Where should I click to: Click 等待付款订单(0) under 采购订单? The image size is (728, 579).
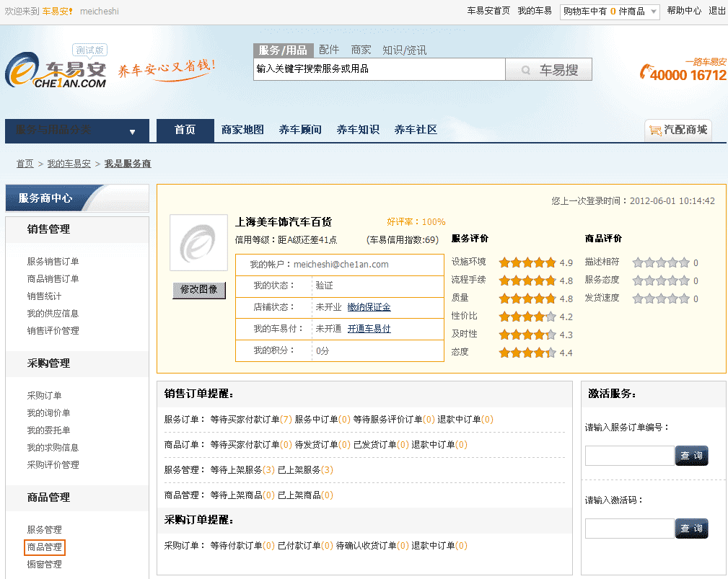(242, 546)
